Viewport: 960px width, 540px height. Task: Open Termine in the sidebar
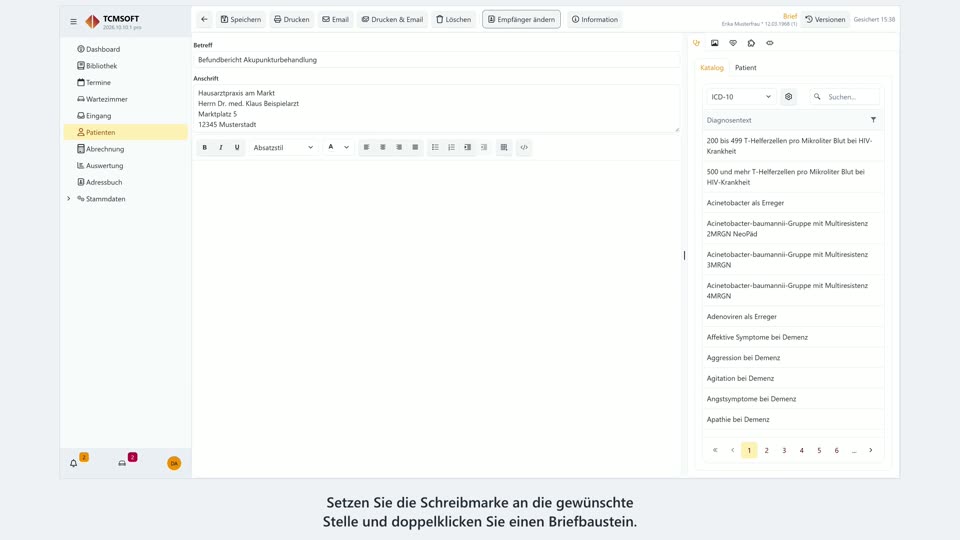[126, 82]
